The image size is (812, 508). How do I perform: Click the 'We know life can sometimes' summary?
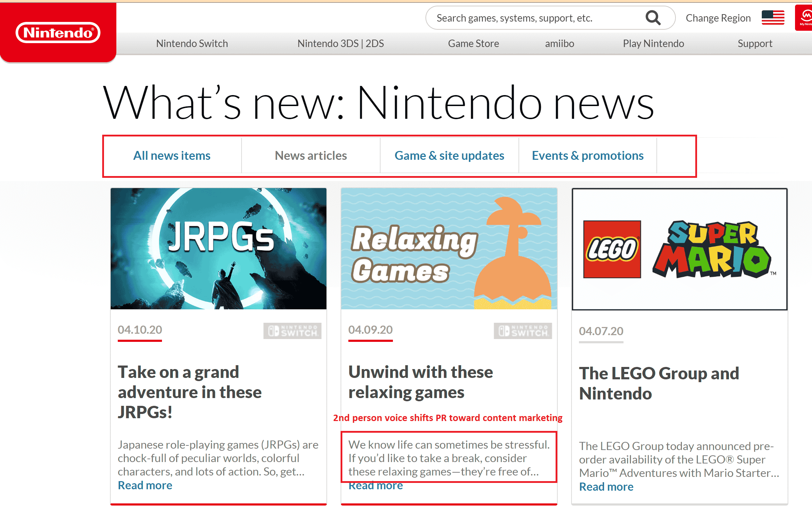click(x=449, y=458)
